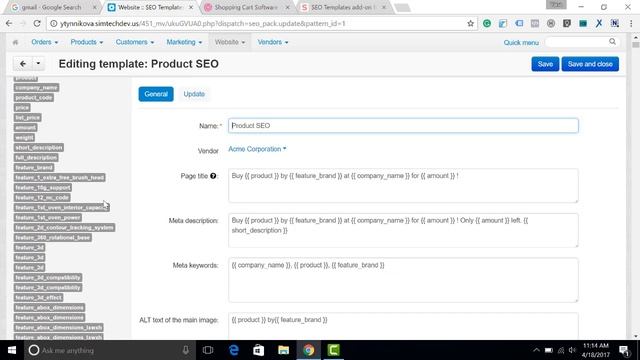Insert the list_price variable tag

(x=27, y=118)
